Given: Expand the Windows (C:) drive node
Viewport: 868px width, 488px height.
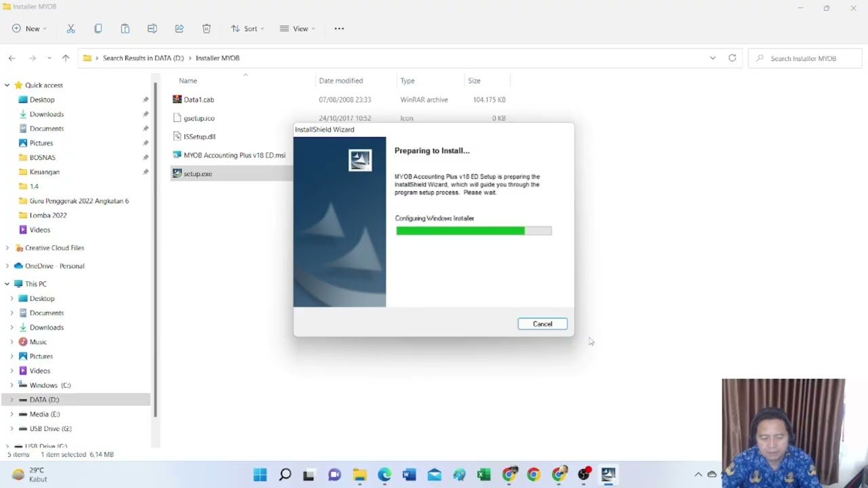Looking at the screenshot, I should click(12, 385).
